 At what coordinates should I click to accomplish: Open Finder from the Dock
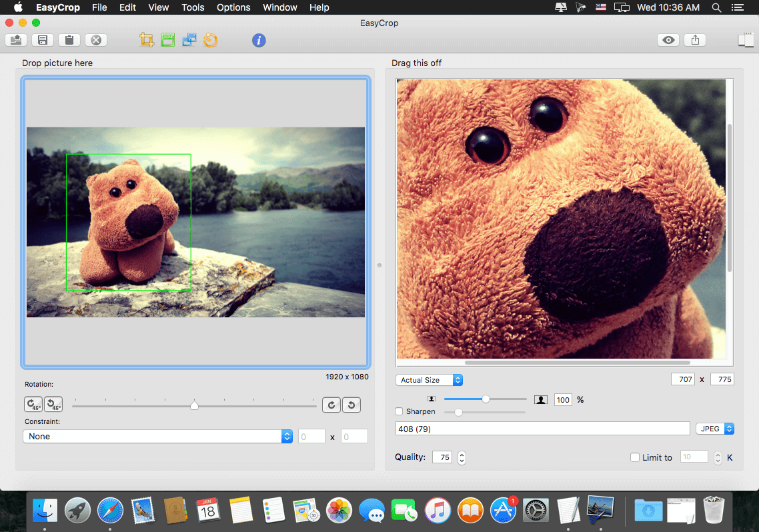45,511
